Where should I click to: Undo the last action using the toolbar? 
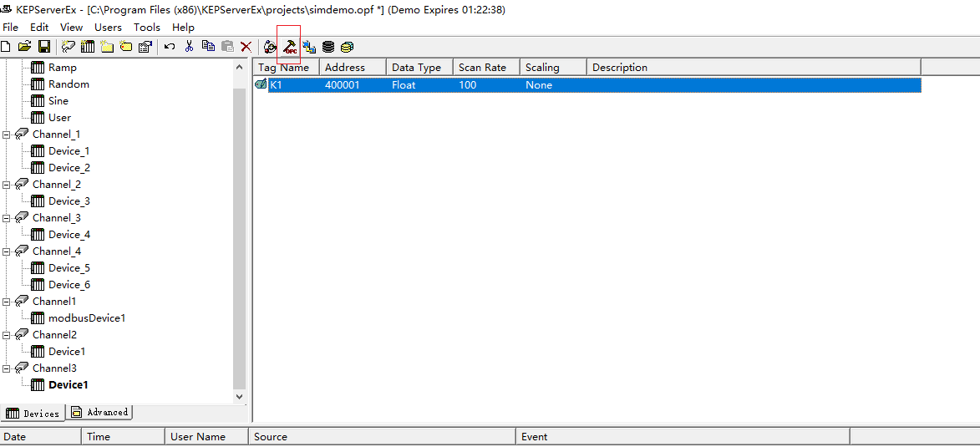170,46
